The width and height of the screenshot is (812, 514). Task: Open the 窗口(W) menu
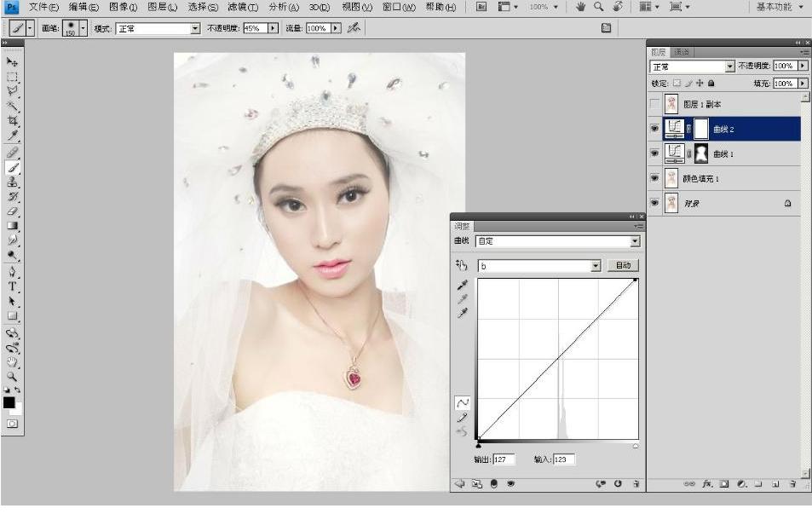(398, 7)
